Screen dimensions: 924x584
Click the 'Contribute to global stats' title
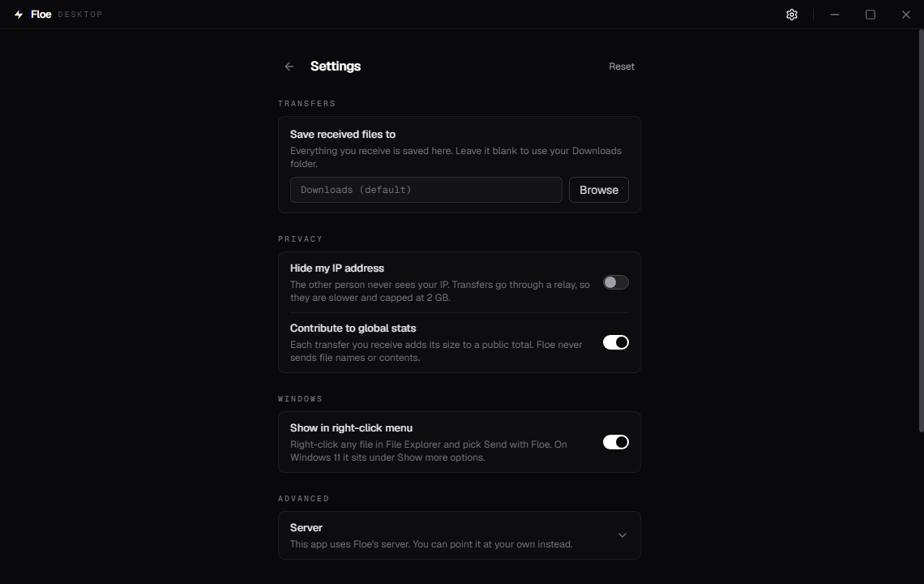click(x=353, y=328)
